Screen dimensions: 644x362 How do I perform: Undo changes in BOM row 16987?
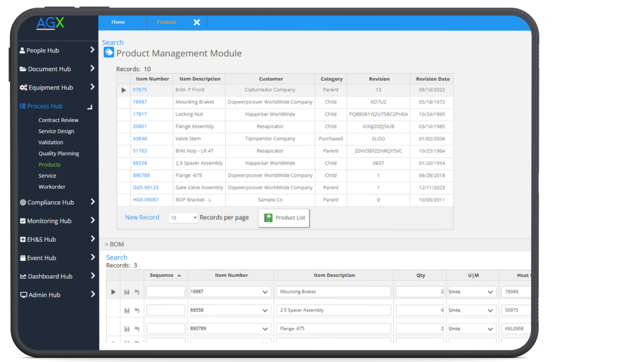[137, 292]
